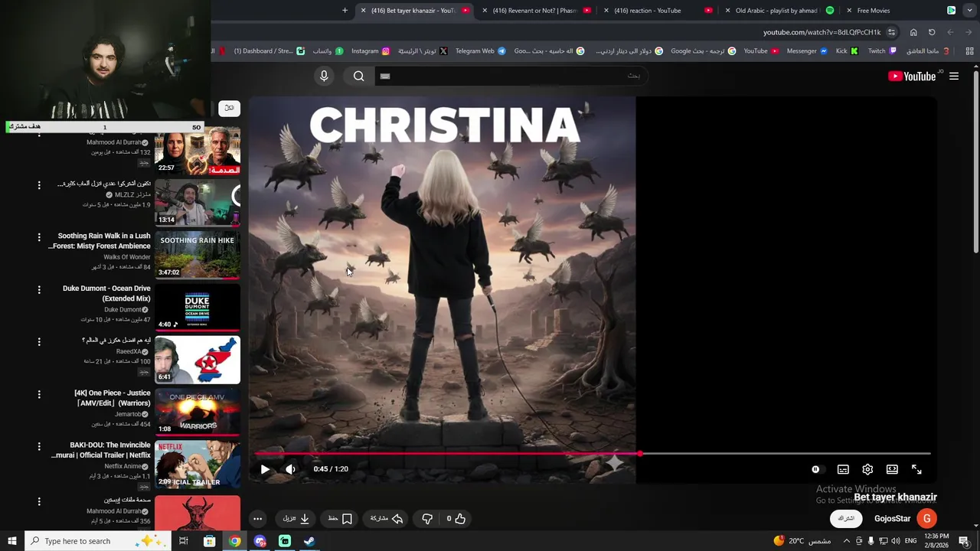Open Microsoft Store from the taskbar
The image size is (980, 551).
pyautogui.click(x=209, y=541)
